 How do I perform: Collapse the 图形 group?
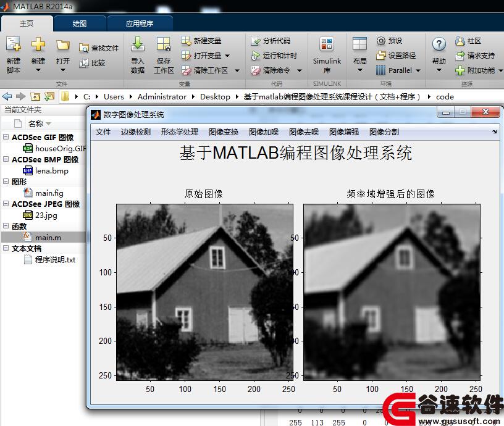click(6, 181)
